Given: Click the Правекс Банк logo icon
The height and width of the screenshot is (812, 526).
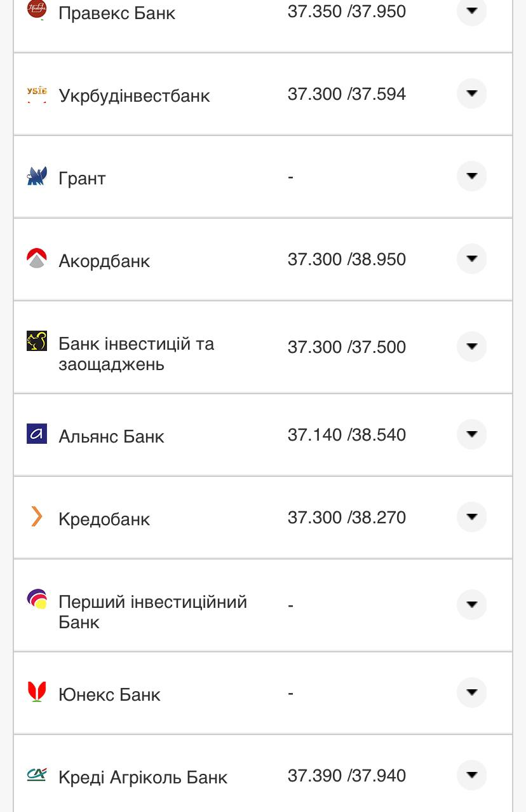Looking at the screenshot, I should coord(37,9).
